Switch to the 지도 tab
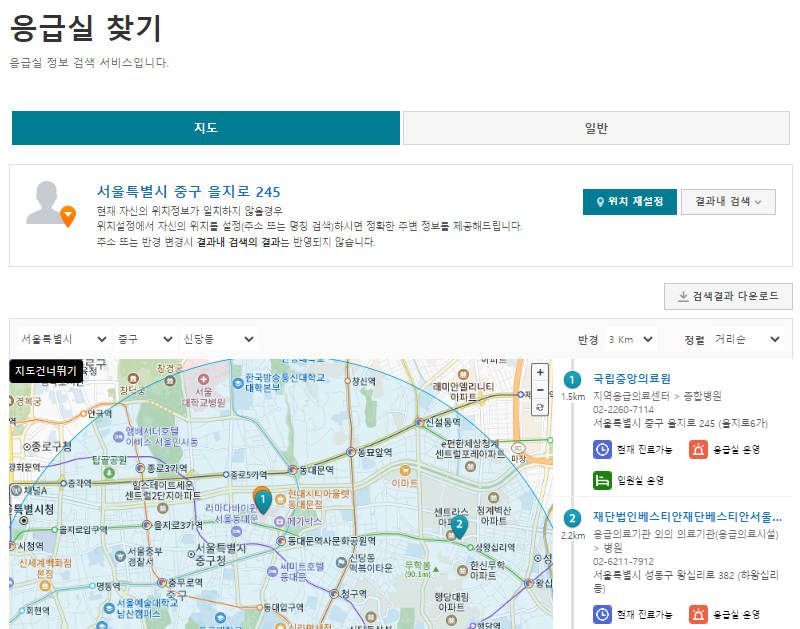 (x=206, y=128)
